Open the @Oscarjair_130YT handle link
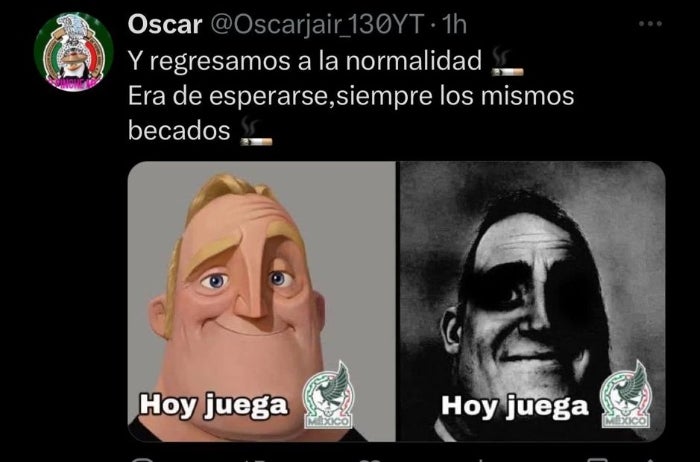This screenshot has width=700, height=462. [x=316, y=25]
